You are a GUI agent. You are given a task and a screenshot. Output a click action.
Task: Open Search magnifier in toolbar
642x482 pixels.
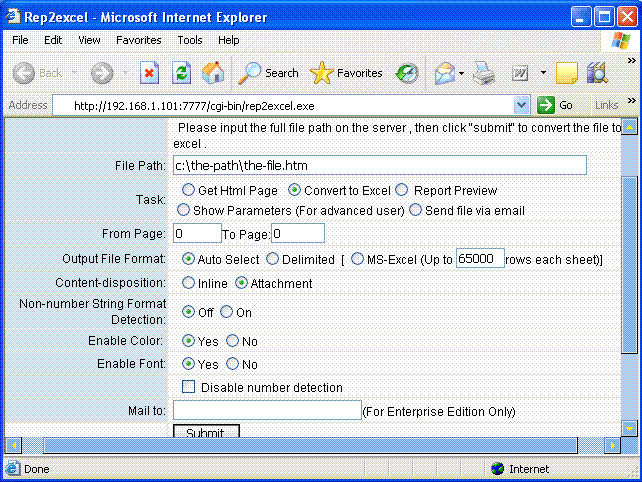pos(249,73)
